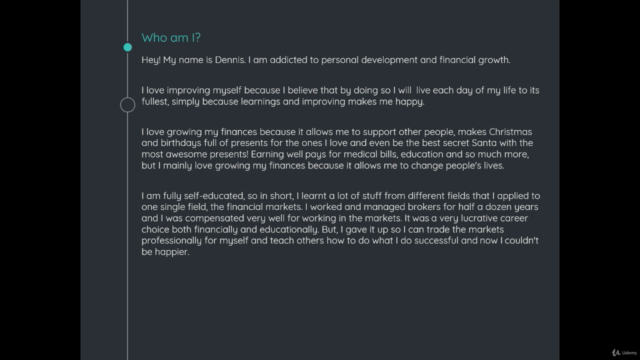Click the phrase 'fullest, simply because'

190,102
